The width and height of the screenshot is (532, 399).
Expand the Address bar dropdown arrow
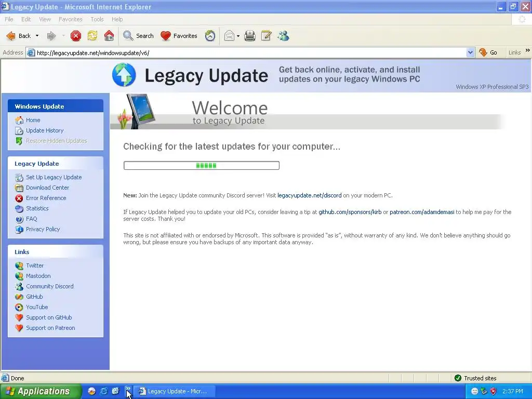(470, 52)
